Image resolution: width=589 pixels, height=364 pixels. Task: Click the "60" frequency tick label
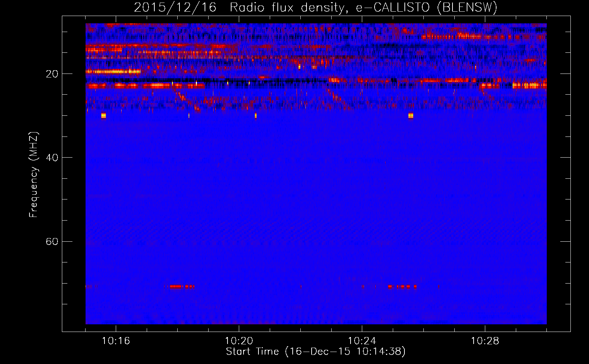pyautogui.click(x=52, y=241)
